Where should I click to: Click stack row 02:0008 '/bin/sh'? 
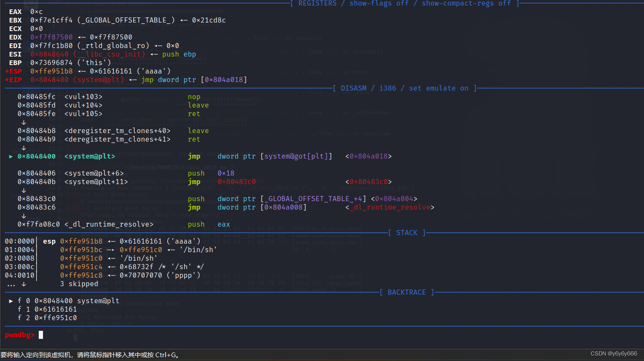click(x=81, y=259)
